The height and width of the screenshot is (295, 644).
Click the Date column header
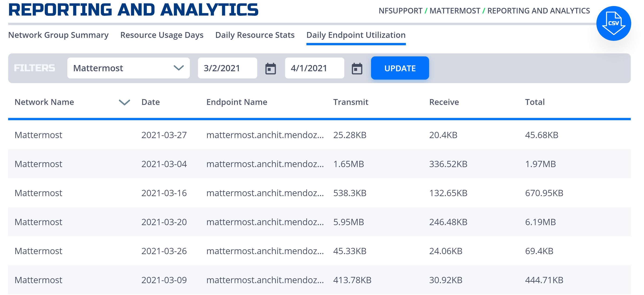pos(151,102)
